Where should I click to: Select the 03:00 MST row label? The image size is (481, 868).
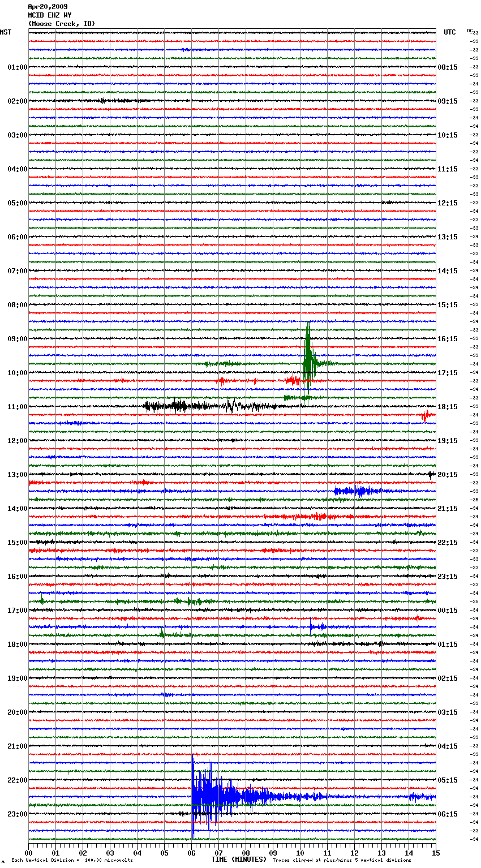(18, 135)
